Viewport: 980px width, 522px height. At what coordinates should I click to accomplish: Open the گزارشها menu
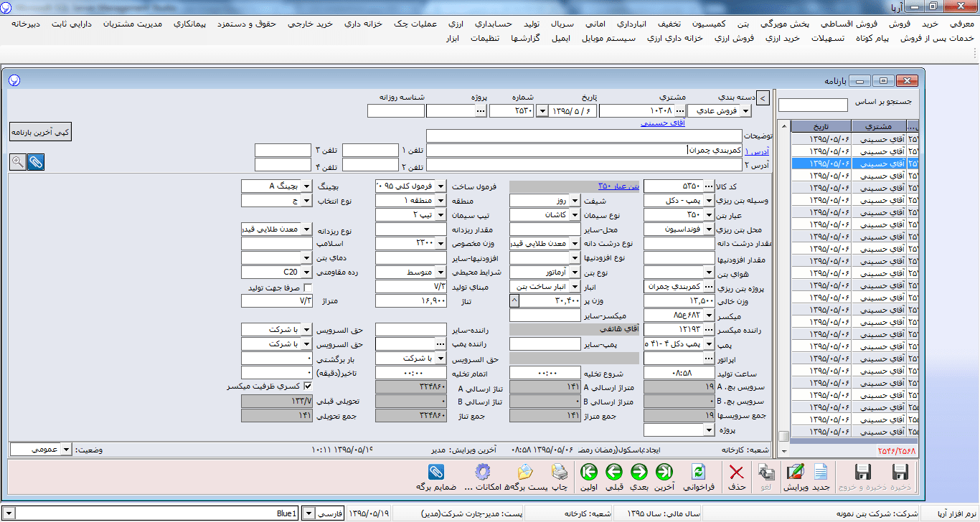(526, 38)
